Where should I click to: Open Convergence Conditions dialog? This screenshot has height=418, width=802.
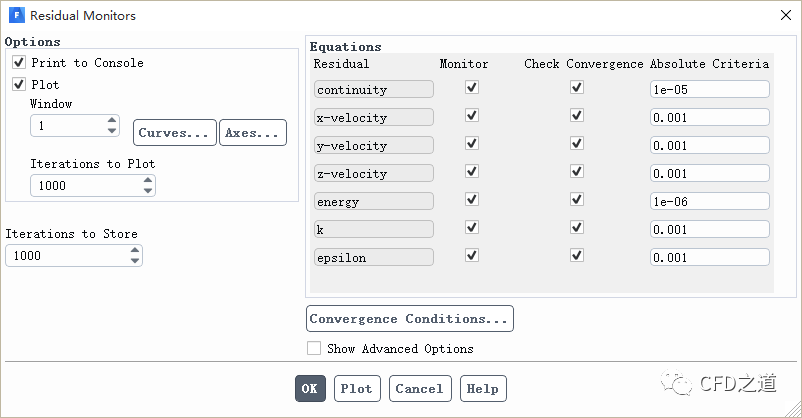point(409,319)
